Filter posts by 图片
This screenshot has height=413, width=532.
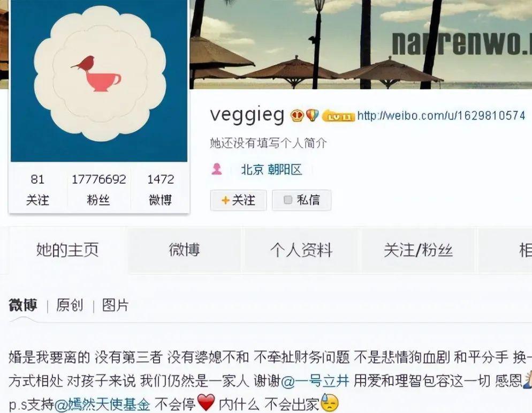point(116,305)
